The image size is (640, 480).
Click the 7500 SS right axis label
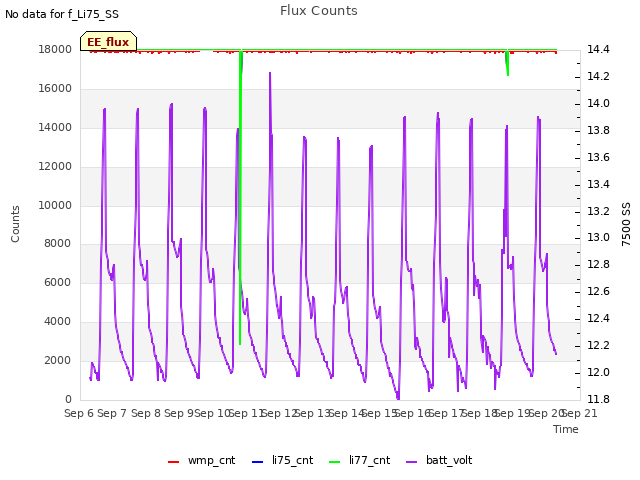(x=626, y=224)
